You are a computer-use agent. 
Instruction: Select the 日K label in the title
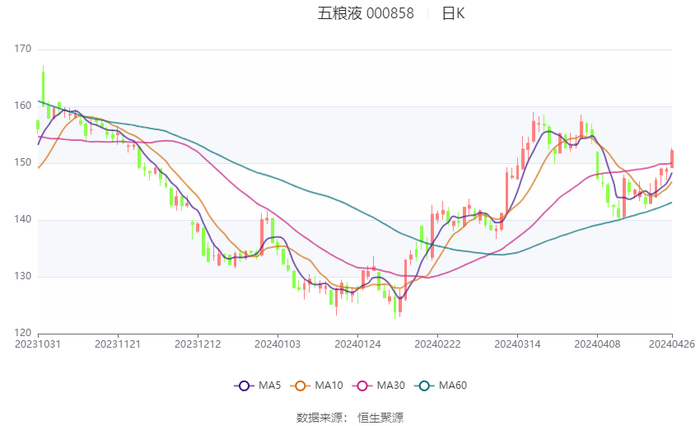[453, 14]
